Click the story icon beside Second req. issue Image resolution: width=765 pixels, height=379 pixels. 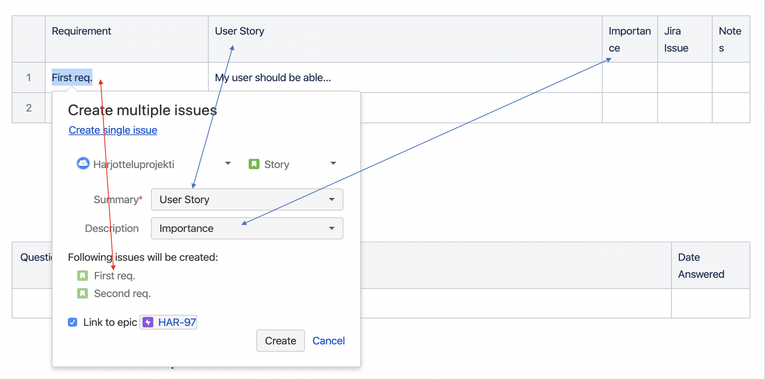[x=82, y=294]
